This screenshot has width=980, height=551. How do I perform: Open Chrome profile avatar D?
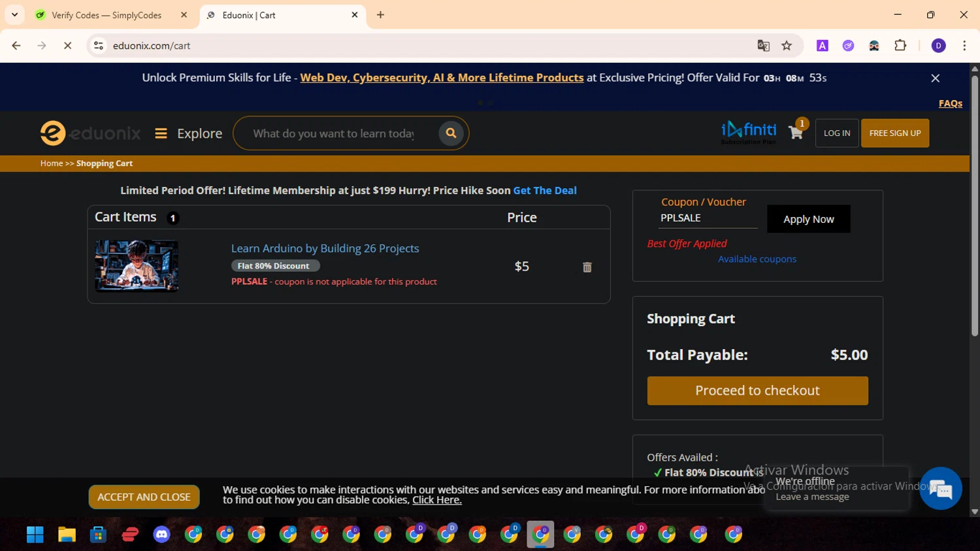(938, 46)
